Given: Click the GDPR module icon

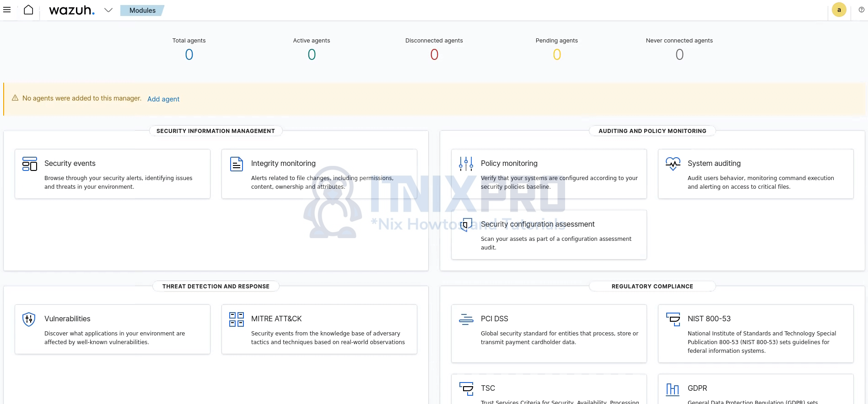Looking at the screenshot, I should 673,389.
